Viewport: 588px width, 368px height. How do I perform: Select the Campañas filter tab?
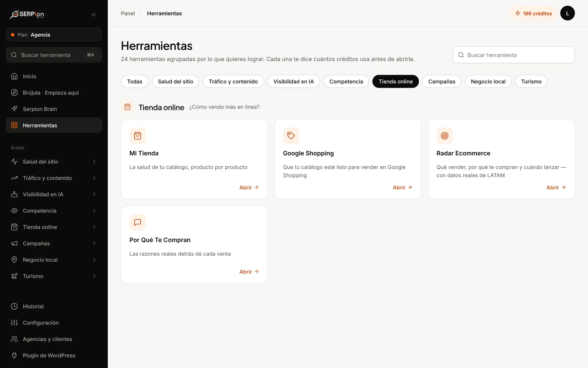click(442, 82)
